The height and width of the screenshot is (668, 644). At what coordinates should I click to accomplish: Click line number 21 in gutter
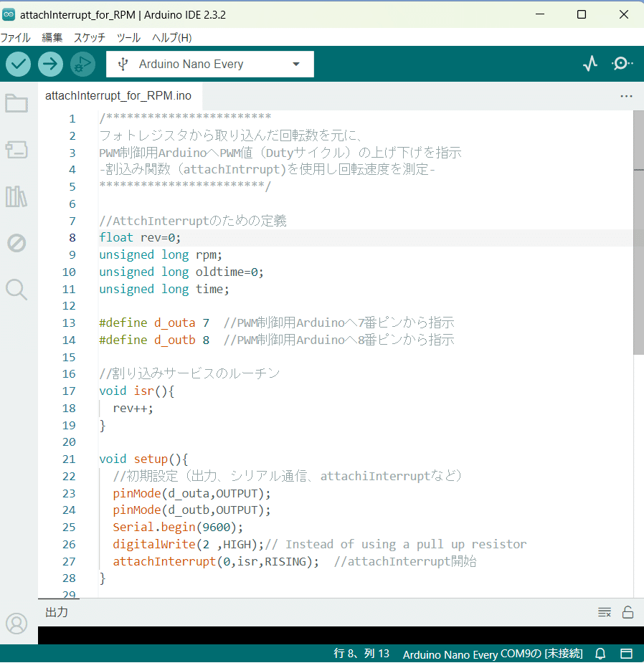point(69,459)
